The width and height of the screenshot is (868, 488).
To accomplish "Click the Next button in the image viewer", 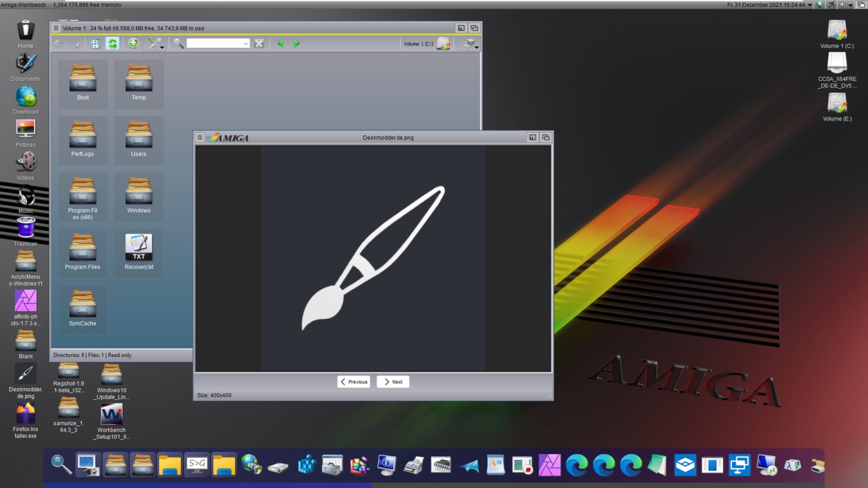I will (x=393, y=382).
